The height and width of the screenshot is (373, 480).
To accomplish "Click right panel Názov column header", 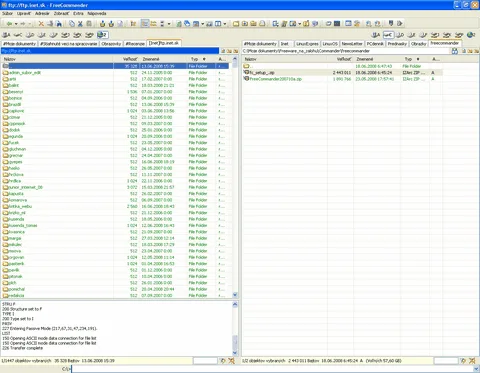I will [285, 59].
